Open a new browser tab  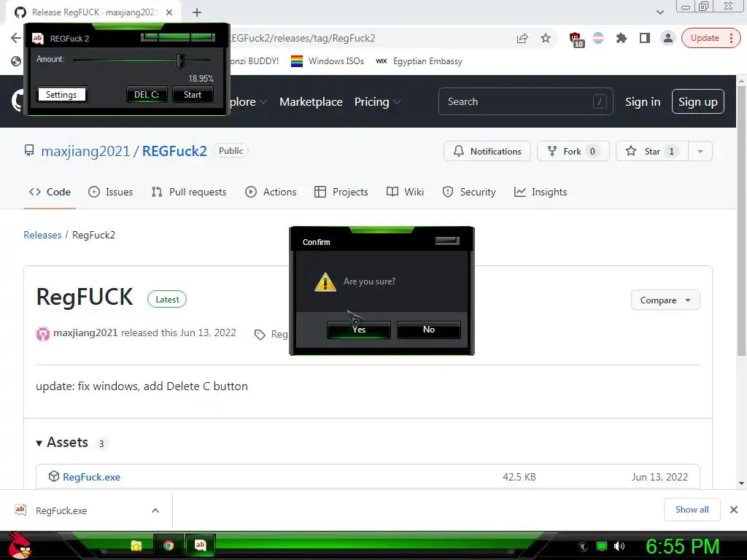(197, 12)
